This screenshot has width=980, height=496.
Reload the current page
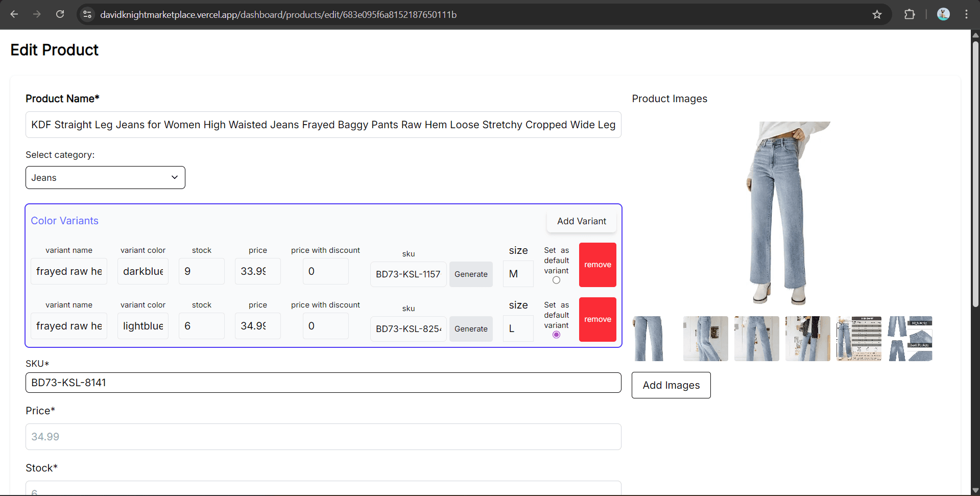coord(60,14)
